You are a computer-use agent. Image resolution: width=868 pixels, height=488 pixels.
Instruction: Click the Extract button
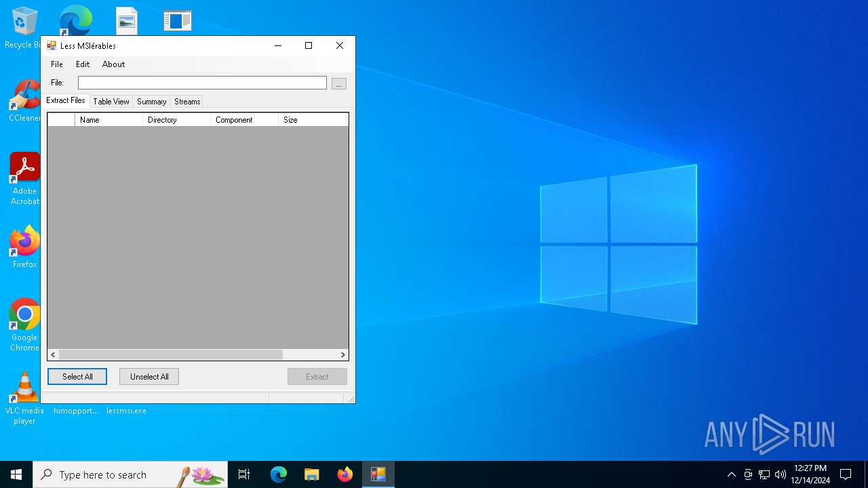pos(317,377)
